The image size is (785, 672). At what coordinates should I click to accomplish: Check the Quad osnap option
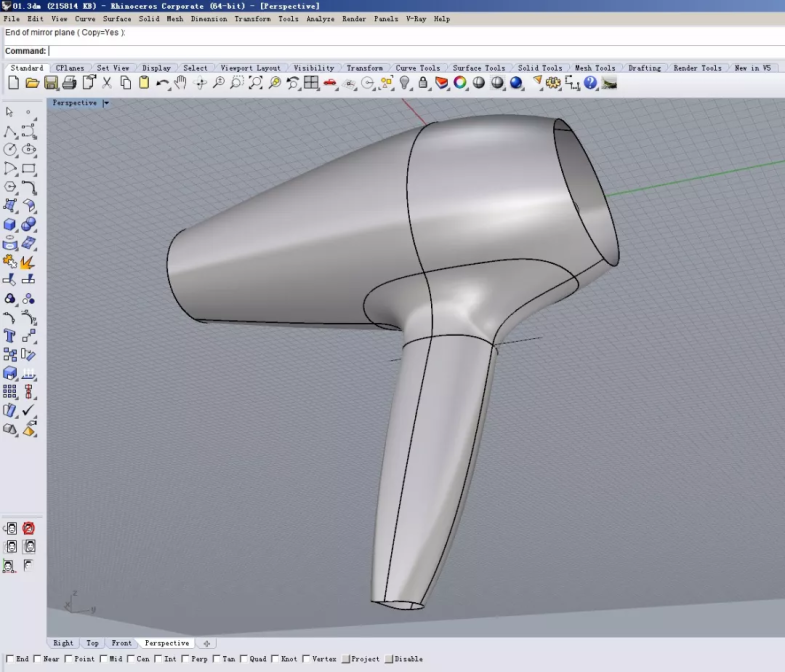[x=245, y=659]
